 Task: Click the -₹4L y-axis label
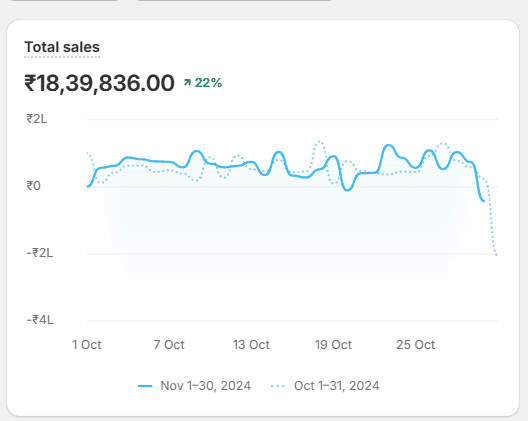[40, 320]
